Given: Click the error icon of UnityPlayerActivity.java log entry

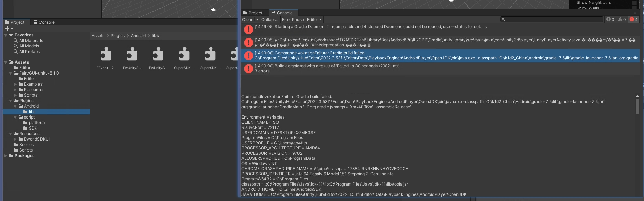Looking at the screenshot, I should [248, 43].
